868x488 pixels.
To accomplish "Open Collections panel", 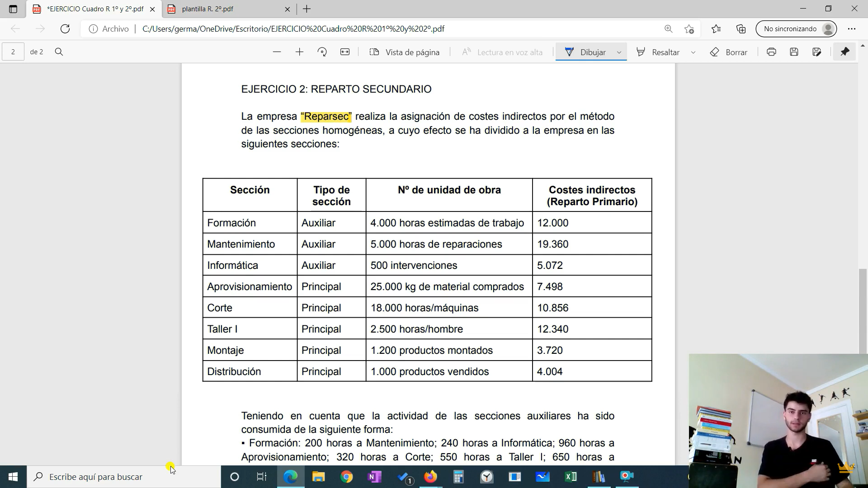I will click(x=741, y=29).
